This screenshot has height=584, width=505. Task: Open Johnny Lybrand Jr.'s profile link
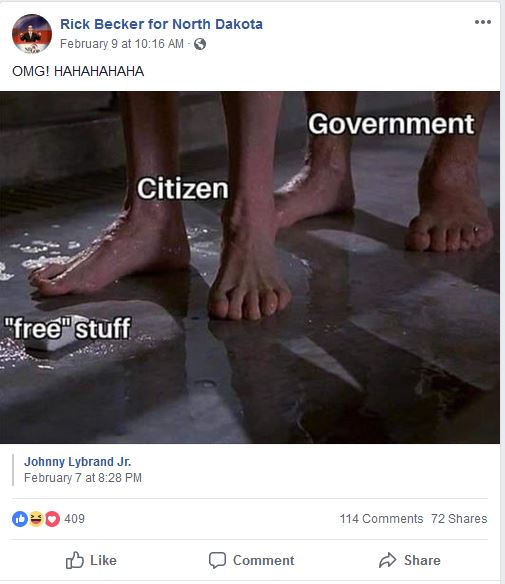click(x=77, y=462)
